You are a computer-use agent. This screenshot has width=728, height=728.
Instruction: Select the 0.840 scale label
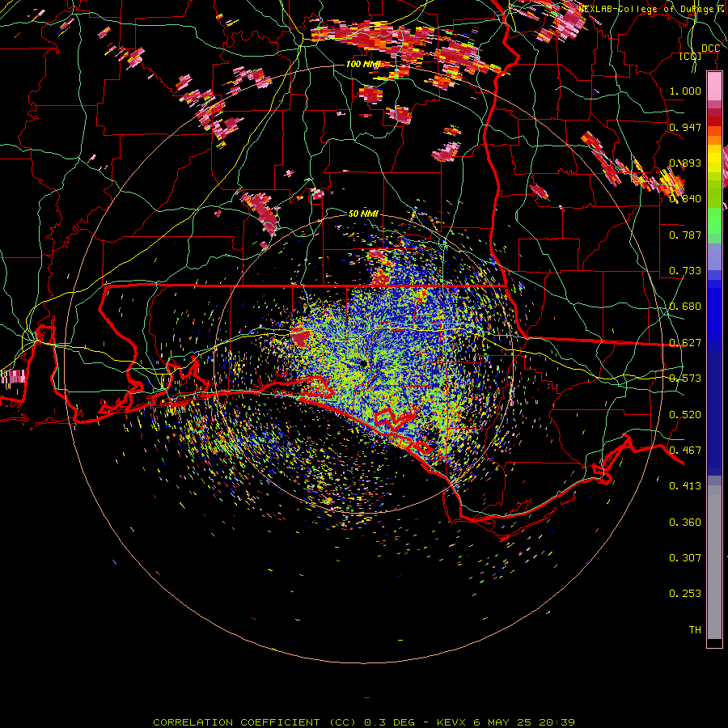point(685,199)
